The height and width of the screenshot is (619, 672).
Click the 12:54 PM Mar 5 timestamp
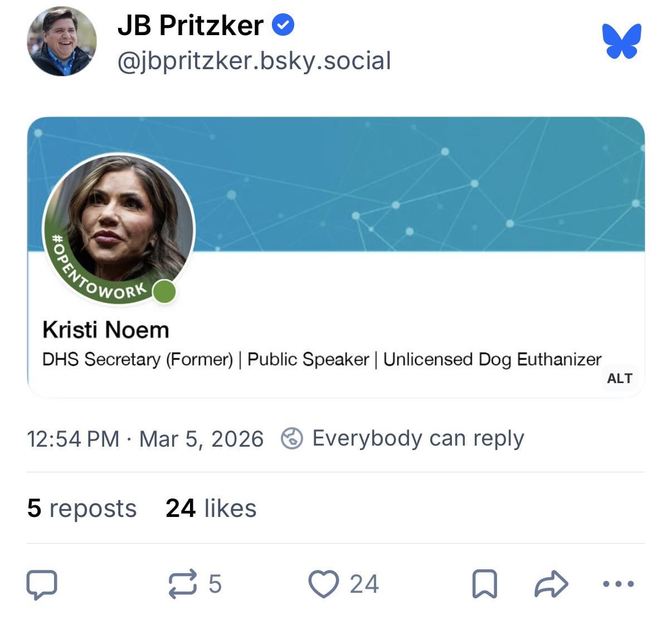145,439
